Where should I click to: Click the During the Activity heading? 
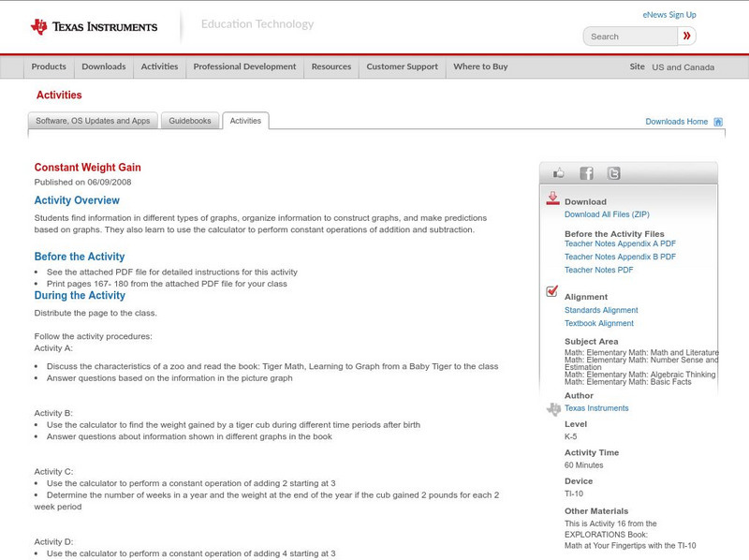click(80, 295)
